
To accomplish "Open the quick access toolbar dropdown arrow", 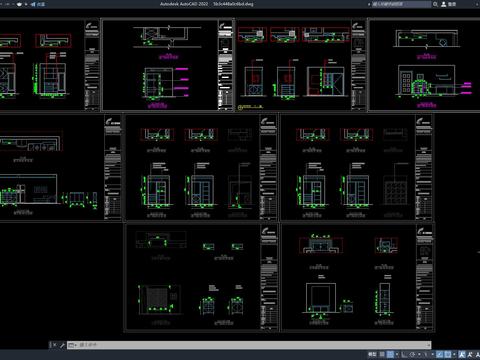I will click(26, 4).
